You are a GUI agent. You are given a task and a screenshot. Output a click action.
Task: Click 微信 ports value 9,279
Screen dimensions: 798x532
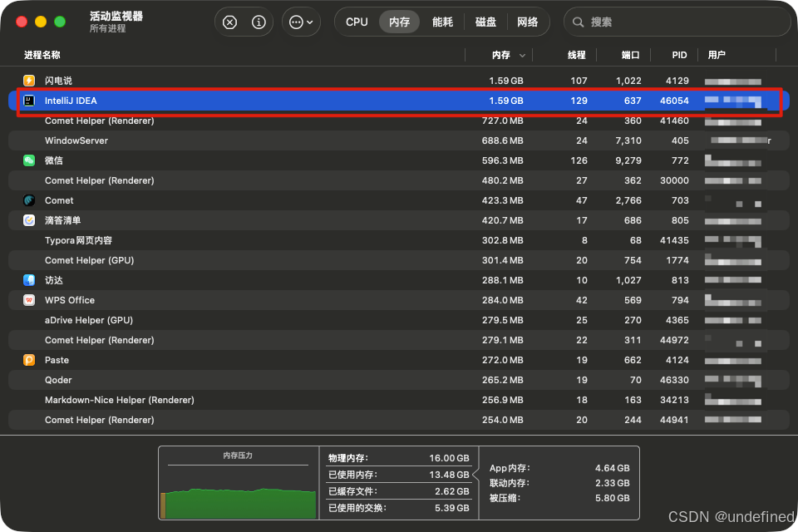pos(628,160)
